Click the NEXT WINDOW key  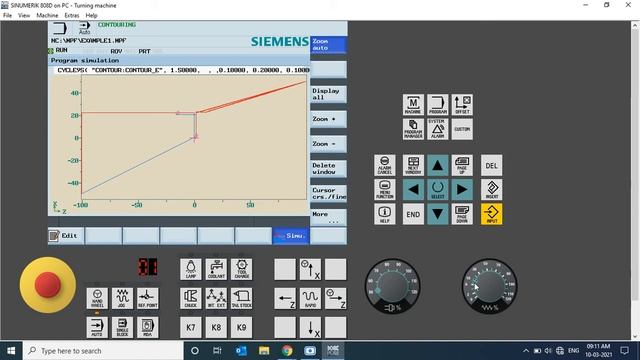pos(413,165)
